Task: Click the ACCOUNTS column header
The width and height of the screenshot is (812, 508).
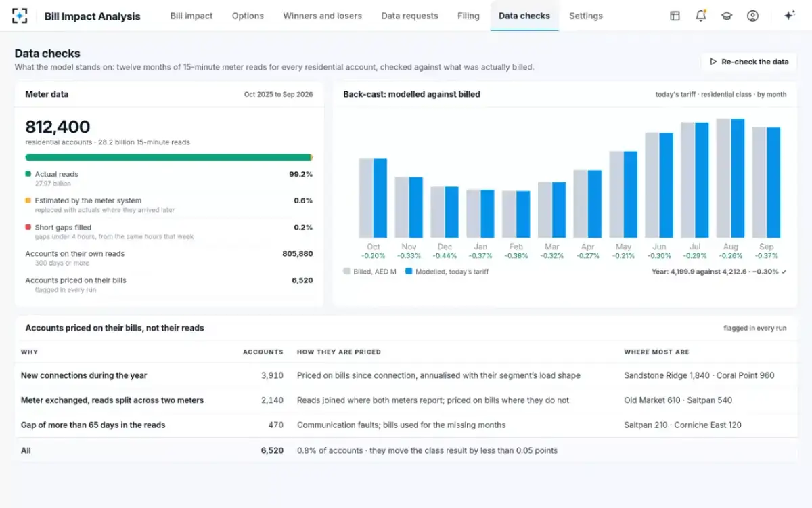Action: tap(263, 352)
